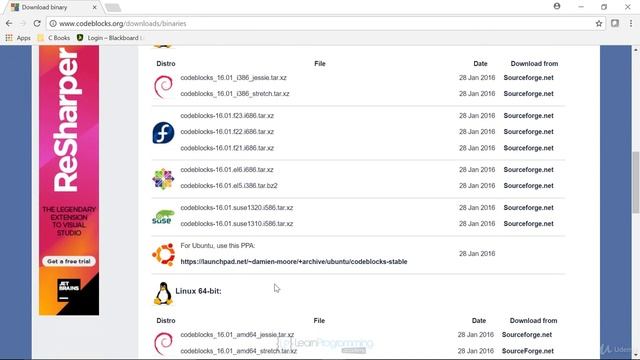Viewport: 640px width, 360px height.
Task: Open Sourceforge.net link for i386_stretch file
Action: click(x=529, y=93)
